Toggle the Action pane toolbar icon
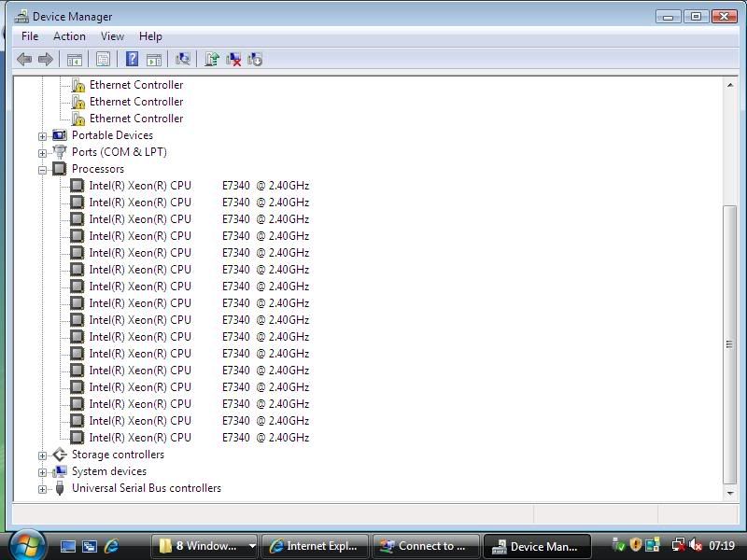 (x=154, y=60)
